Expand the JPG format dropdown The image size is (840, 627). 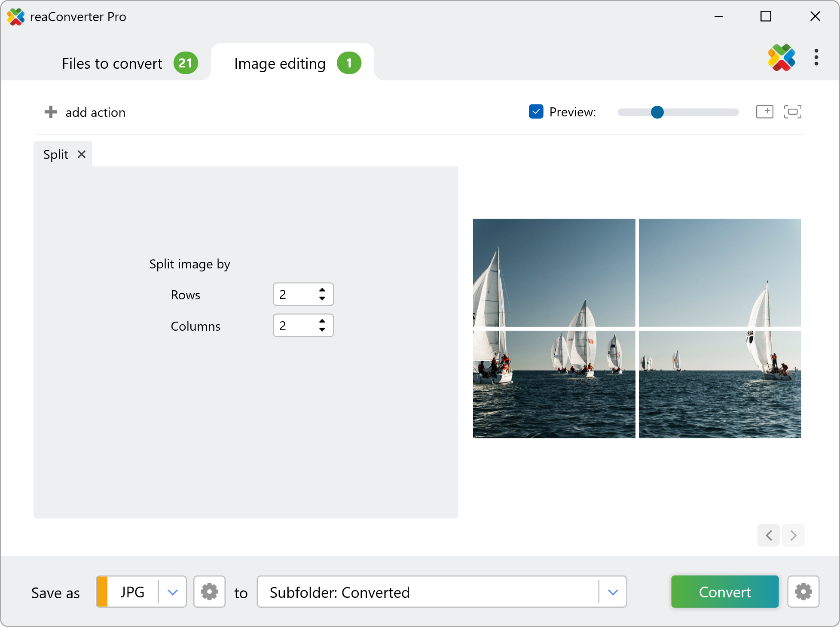[172, 592]
